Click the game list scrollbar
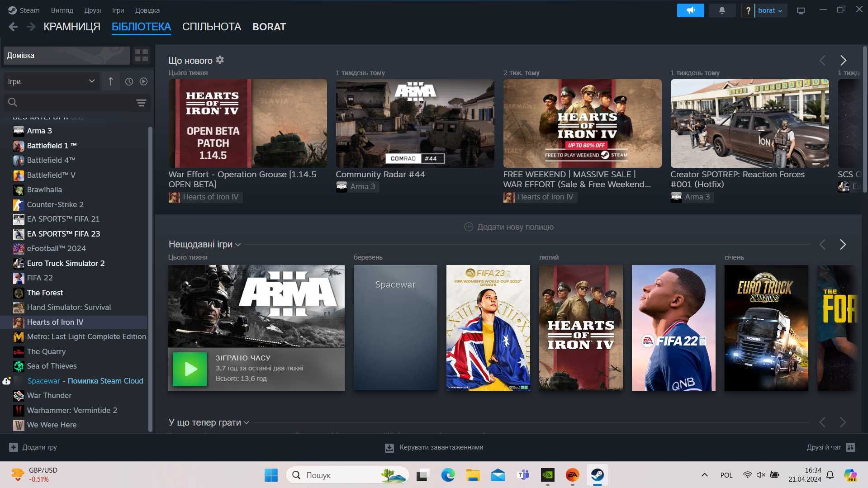 [150, 278]
